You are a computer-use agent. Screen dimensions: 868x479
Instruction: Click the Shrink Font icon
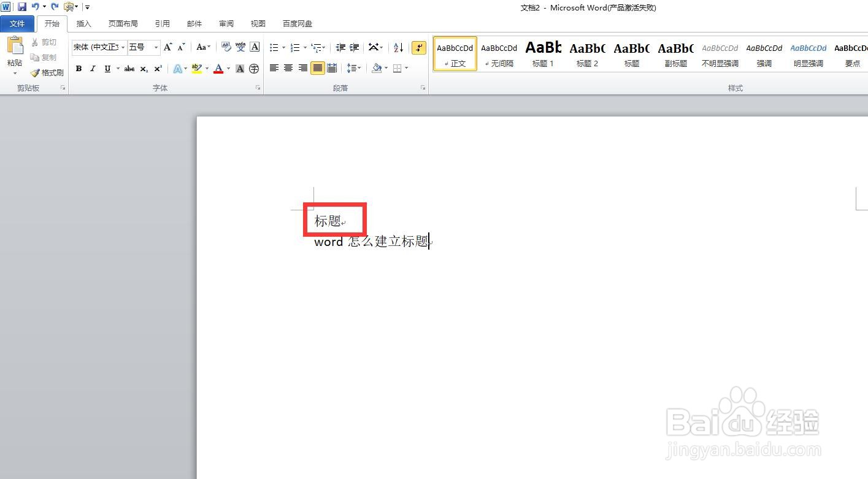[x=181, y=47]
